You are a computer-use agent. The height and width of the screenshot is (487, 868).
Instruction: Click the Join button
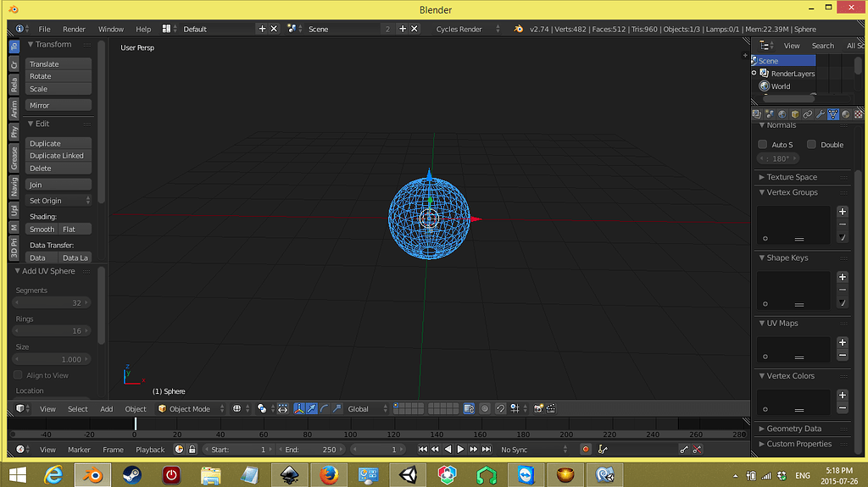point(58,185)
